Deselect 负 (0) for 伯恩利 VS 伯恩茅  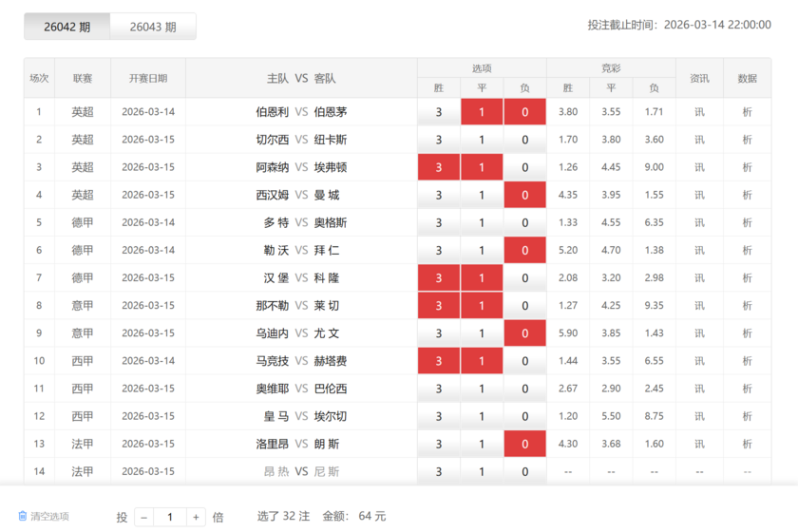[524, 112]
